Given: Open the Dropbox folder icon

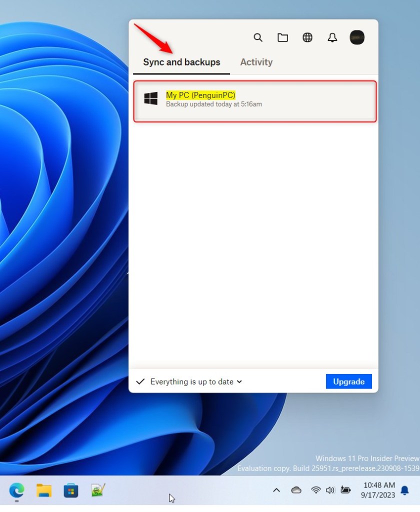Looking at the screenshot, I should point(282,37).
